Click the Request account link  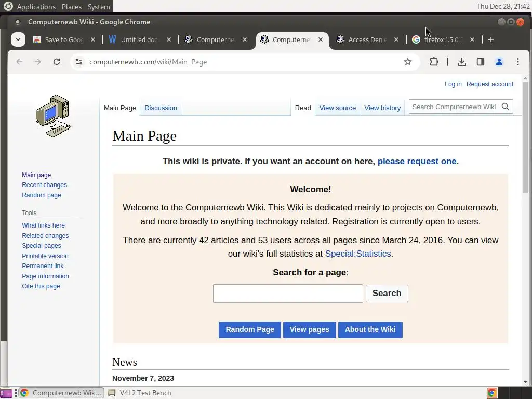click(x=490, y=84)
